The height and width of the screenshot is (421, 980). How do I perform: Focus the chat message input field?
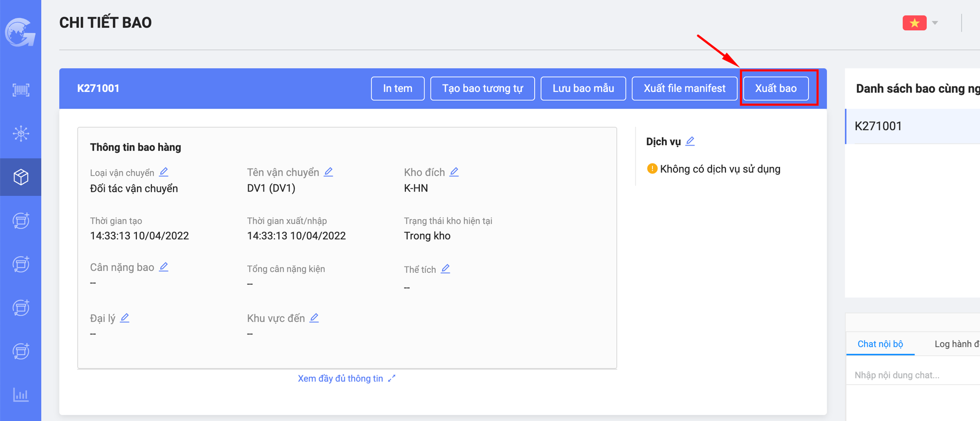pos(914,375)
